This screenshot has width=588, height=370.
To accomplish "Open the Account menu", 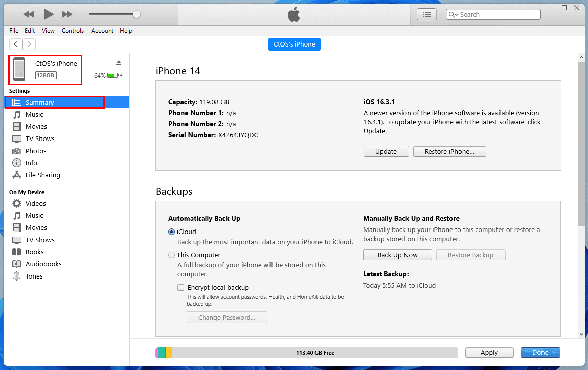I will coord(102,31).
